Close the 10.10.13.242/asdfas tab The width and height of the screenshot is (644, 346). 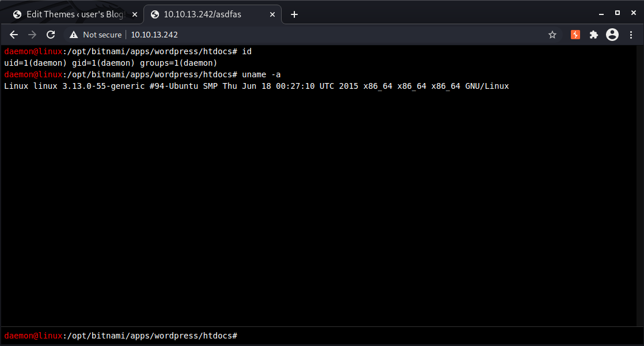coord(272,14)
